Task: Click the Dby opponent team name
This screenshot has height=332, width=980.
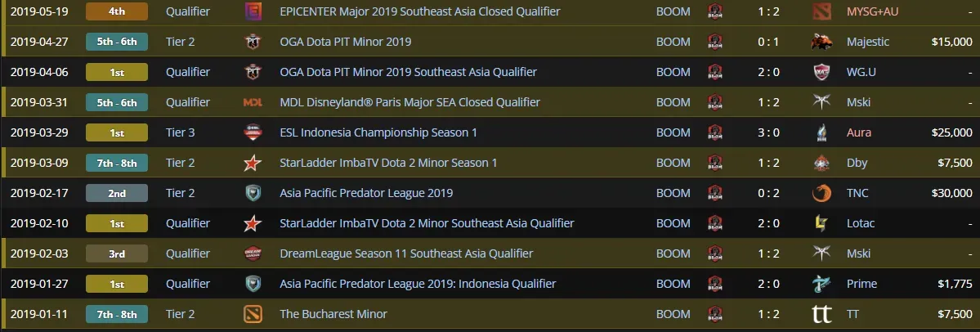Action: tap(857, 163)
